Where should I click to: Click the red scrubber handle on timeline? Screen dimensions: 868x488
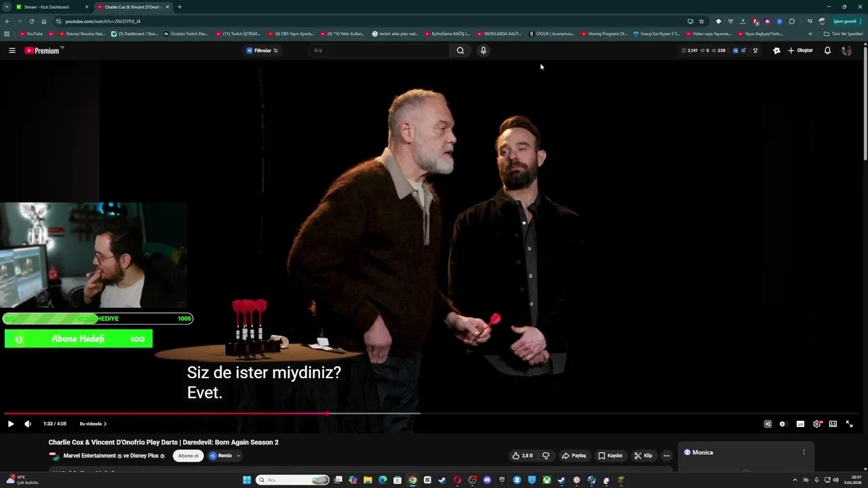(x=327, y=413)
